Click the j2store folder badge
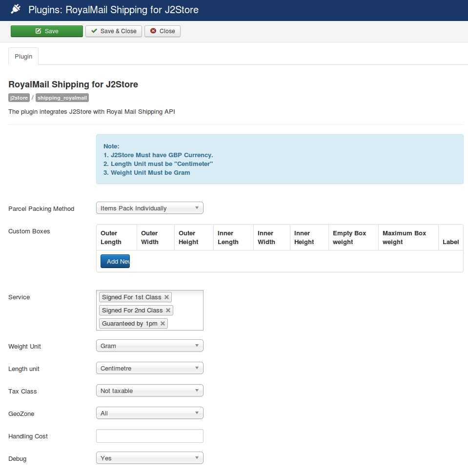 tap(19, 98)
